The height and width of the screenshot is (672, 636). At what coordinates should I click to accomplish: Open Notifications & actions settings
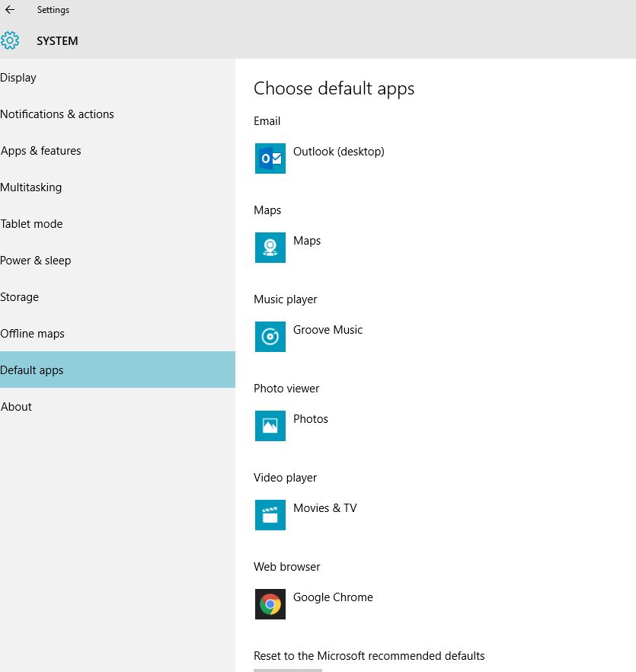[57, 114]
